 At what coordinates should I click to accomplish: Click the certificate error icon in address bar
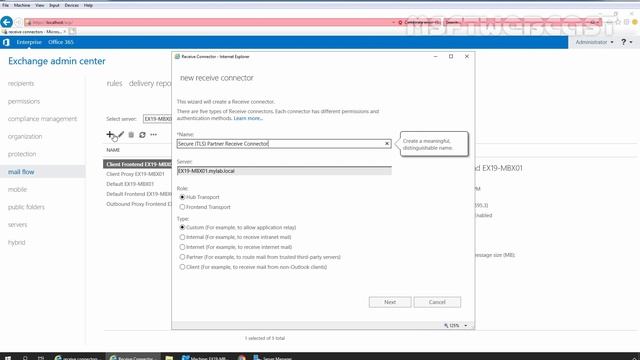400,22
